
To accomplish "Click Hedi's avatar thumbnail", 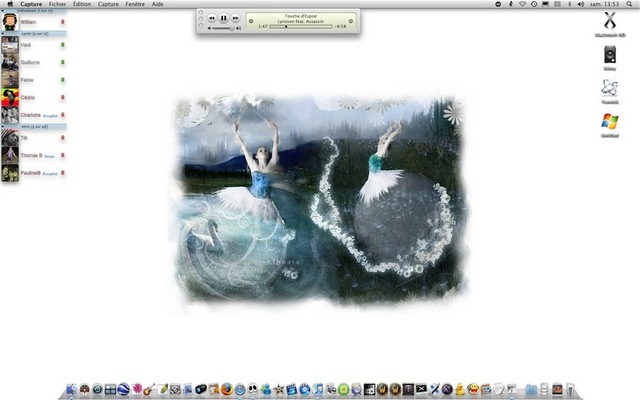I will 10,45.
